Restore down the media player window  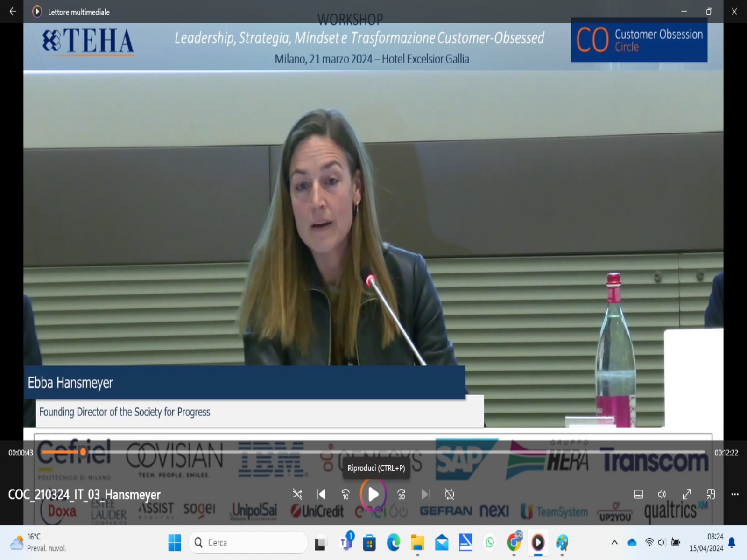709,12
